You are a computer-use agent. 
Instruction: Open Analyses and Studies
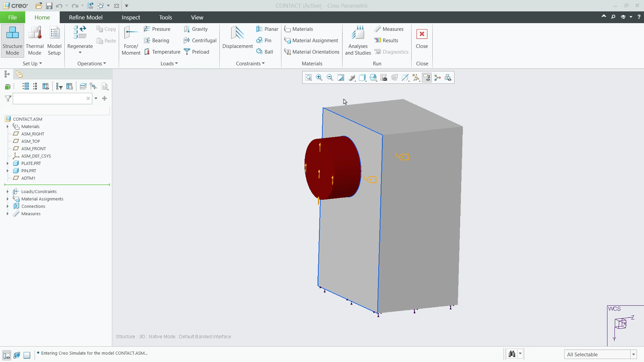tap(358, 40)
